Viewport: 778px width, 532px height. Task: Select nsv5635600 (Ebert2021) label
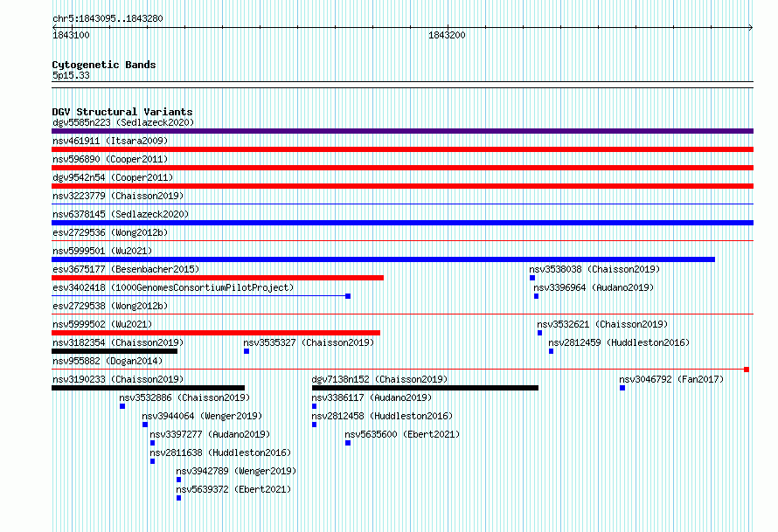coord(402,434)
